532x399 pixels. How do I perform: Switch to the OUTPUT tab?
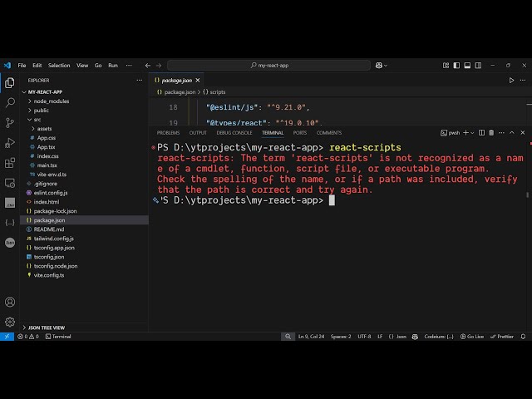(198, 133)
